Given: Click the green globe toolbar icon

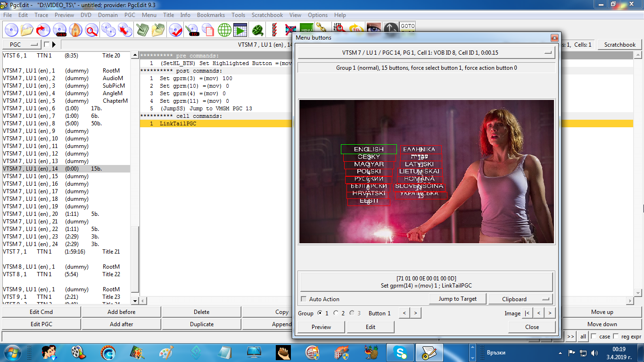Looking at the screenshot, I should coord(224,30).
